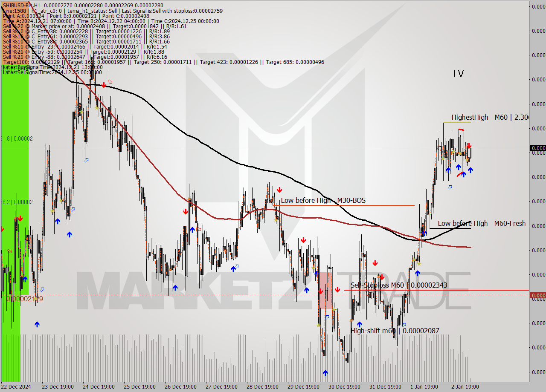This screenshot has width=546, height=392.
Task: Click the '26 Dec 19:00' time label
Action: pyautogui.click(x=180, y=387)
